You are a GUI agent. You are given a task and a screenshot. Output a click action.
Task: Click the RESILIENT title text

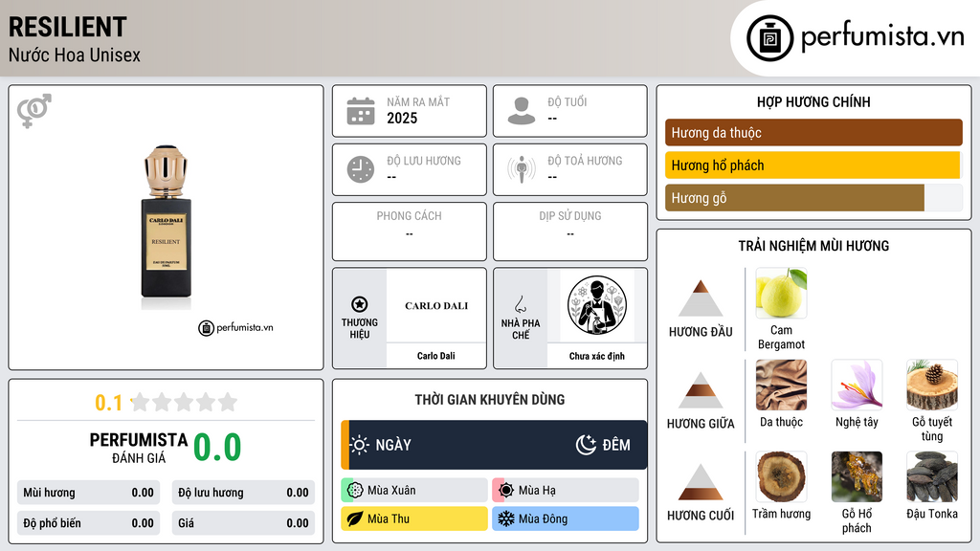(68, 27)
